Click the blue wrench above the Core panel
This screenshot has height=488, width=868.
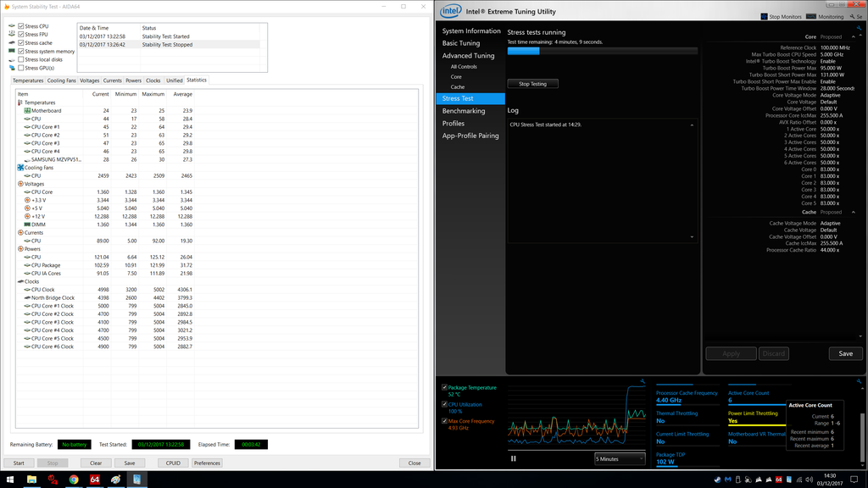860,28
